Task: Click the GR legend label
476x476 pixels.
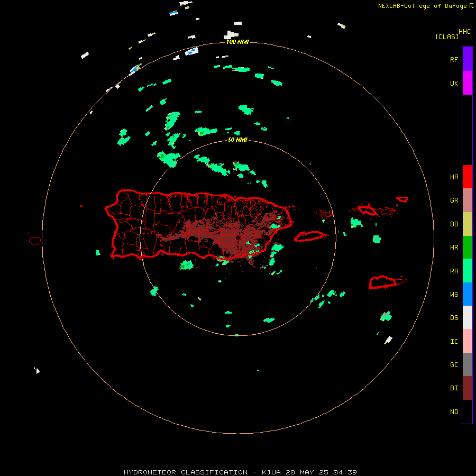Action: pos(454,200)
